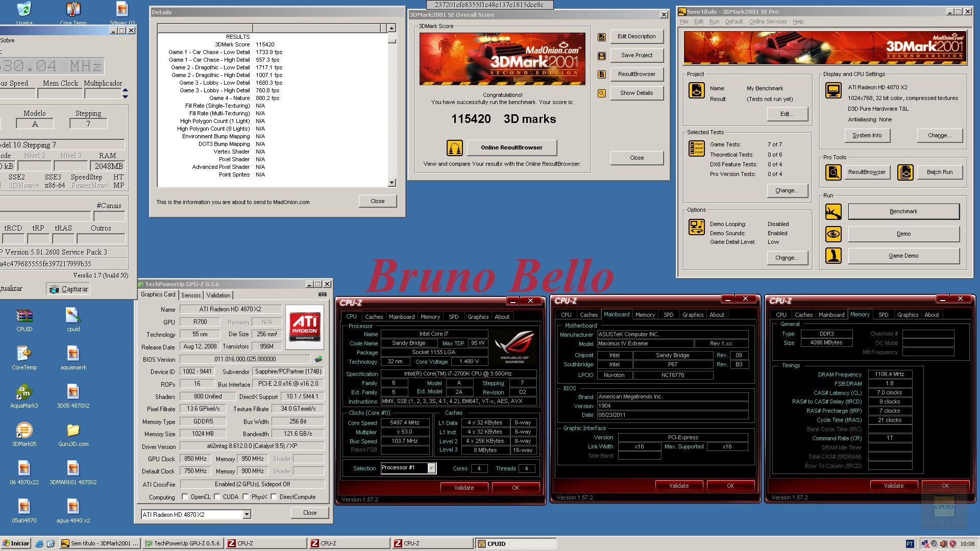Screen dimensions: 980x551
Task: Click the CPUID taskbar item
Action: click(x=516, y=543)
